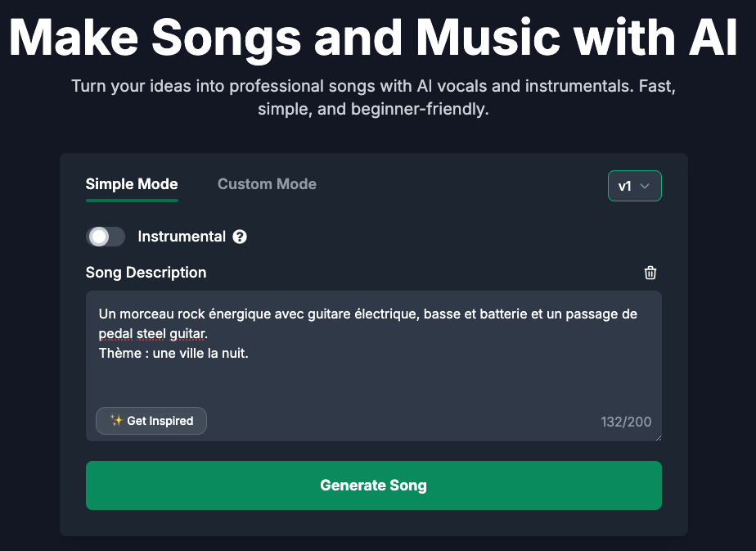This screenshot has width=756, height=551.
Task: Click Get Inspired for prompt ideas
Action: click(x=151, y=420)
